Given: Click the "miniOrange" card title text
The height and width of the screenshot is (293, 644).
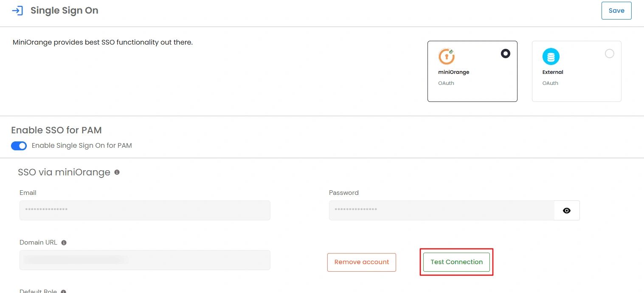Looking at the screenshot, I should point(454,72).
